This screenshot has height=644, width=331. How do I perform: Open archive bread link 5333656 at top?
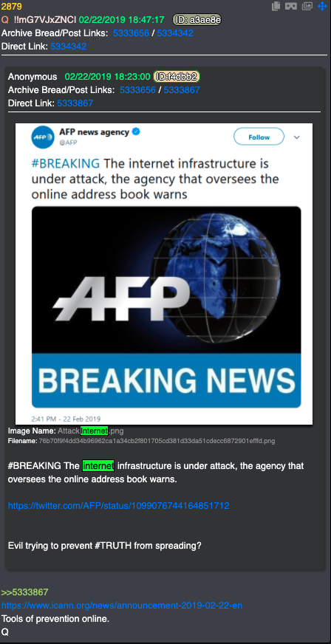[131, 33]
